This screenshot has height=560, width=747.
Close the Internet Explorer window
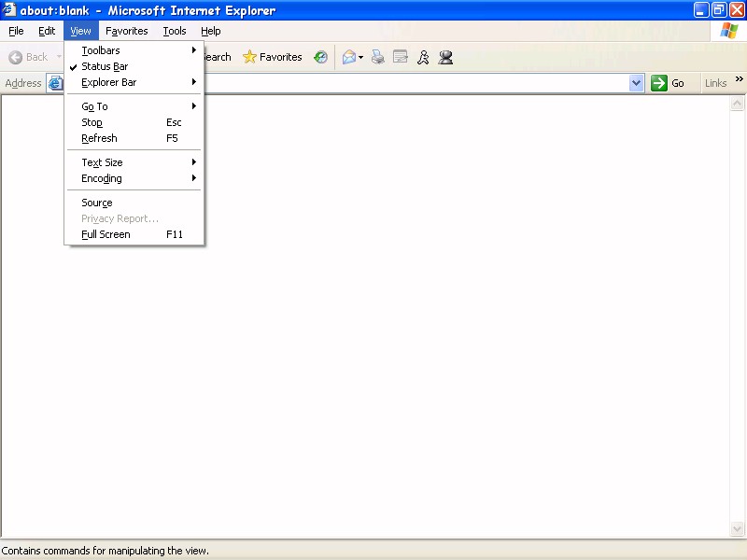pos(737,10)
